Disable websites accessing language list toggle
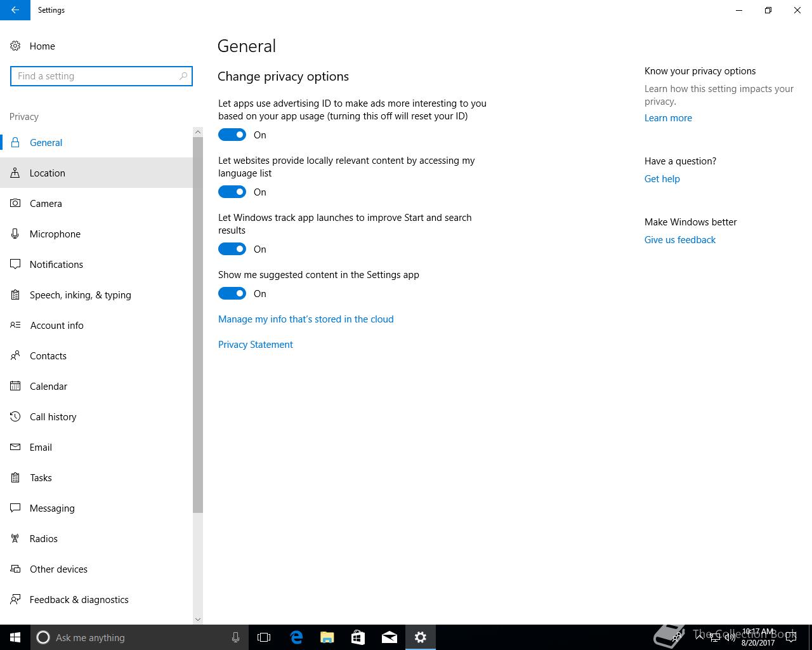The image size is (812, 650). (x=232, y=192)
